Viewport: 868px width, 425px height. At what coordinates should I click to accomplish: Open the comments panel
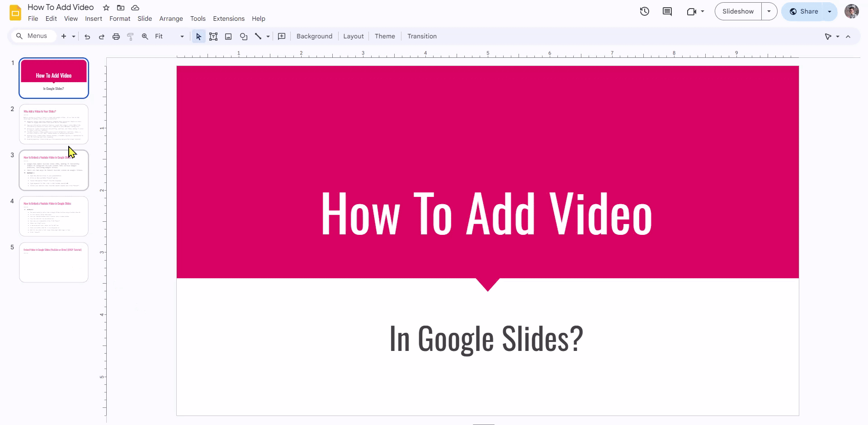coord(667,11)
